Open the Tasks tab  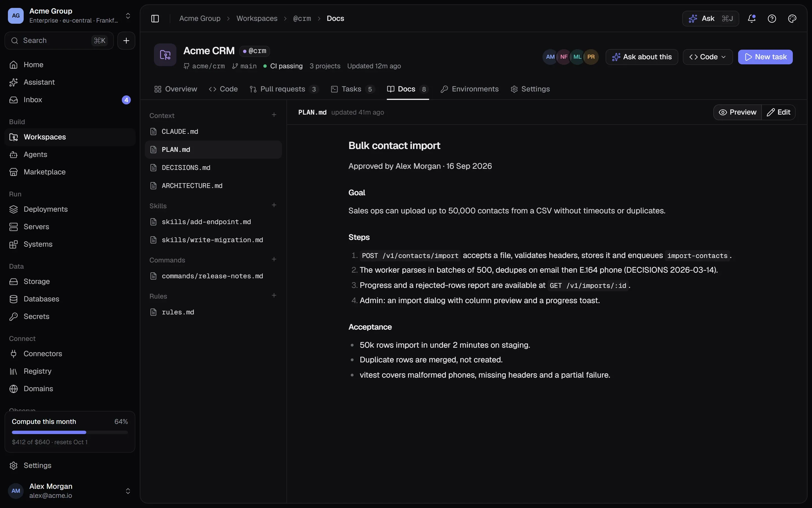352,89
